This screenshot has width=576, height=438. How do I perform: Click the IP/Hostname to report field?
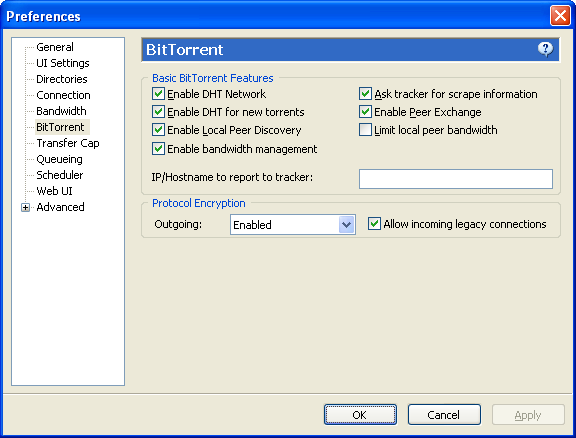pos(456,179)
